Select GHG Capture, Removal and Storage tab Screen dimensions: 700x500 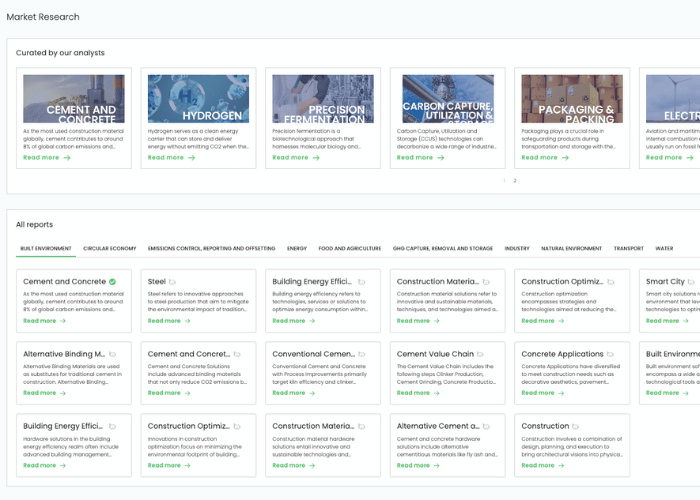[x=443, y=248]
